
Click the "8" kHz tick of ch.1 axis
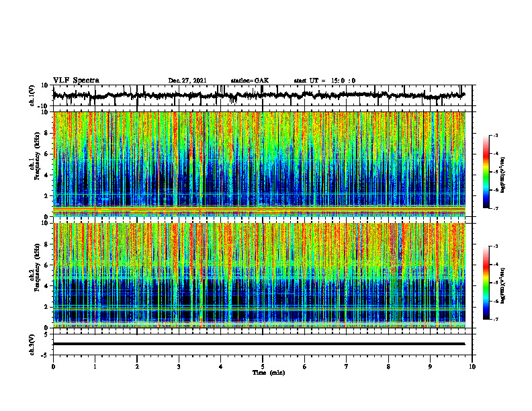(47, 133)
